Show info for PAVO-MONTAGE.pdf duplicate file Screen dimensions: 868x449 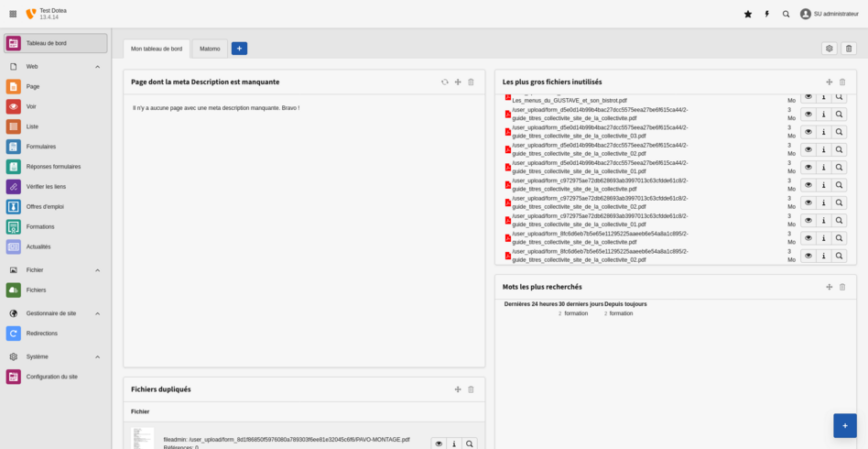[x=454, y=444]
